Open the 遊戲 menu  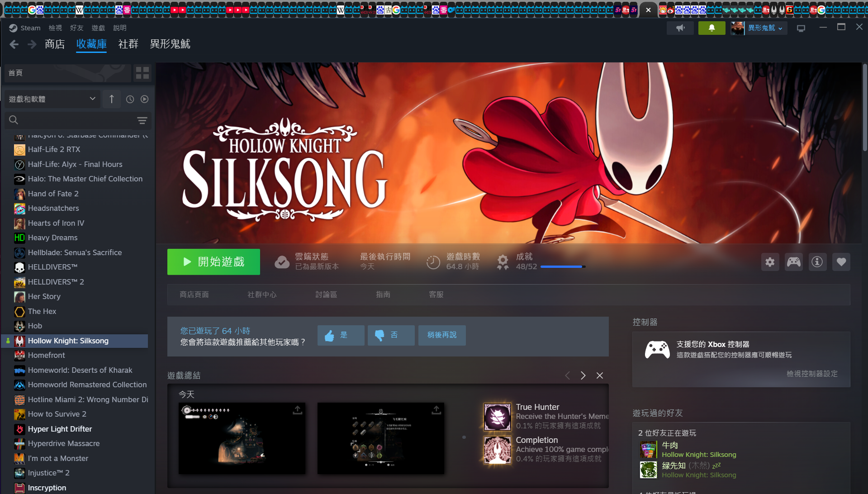click(98, 28)
